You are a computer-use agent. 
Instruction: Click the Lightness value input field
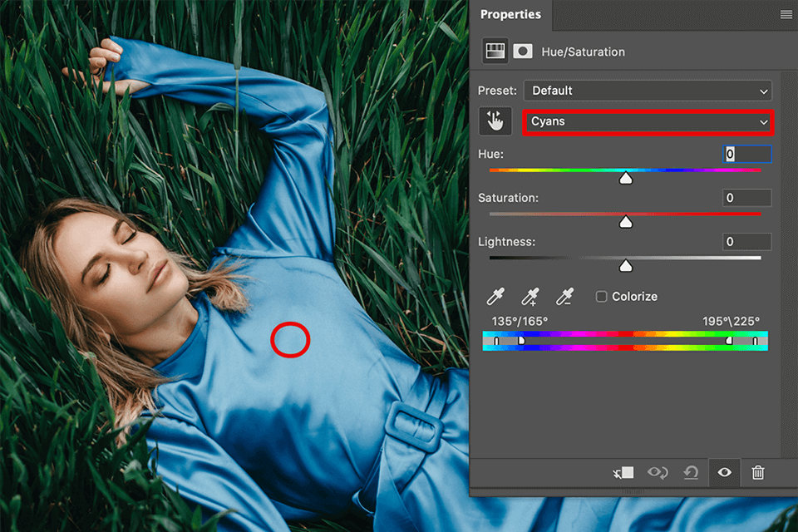click(x=746, y=242)
